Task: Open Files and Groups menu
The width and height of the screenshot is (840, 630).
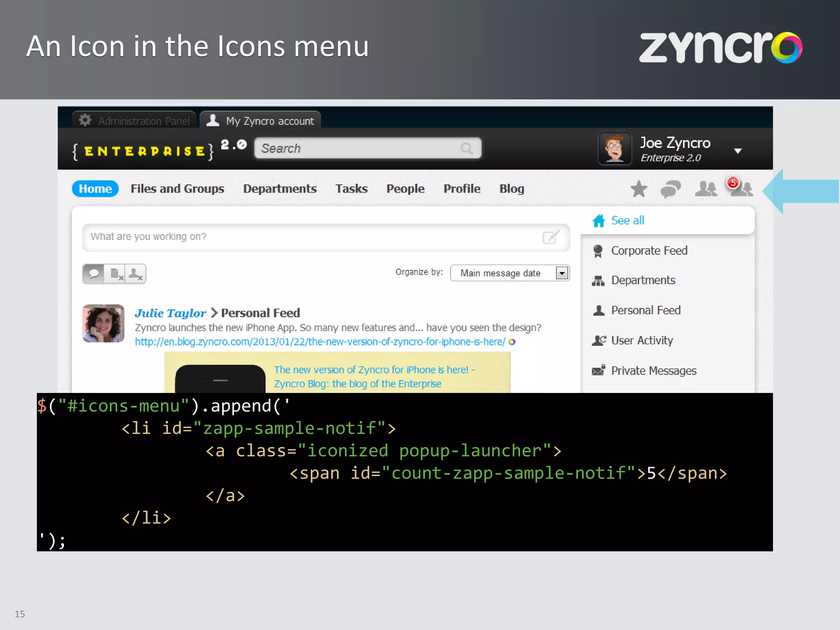Action: tap(177, 189)
